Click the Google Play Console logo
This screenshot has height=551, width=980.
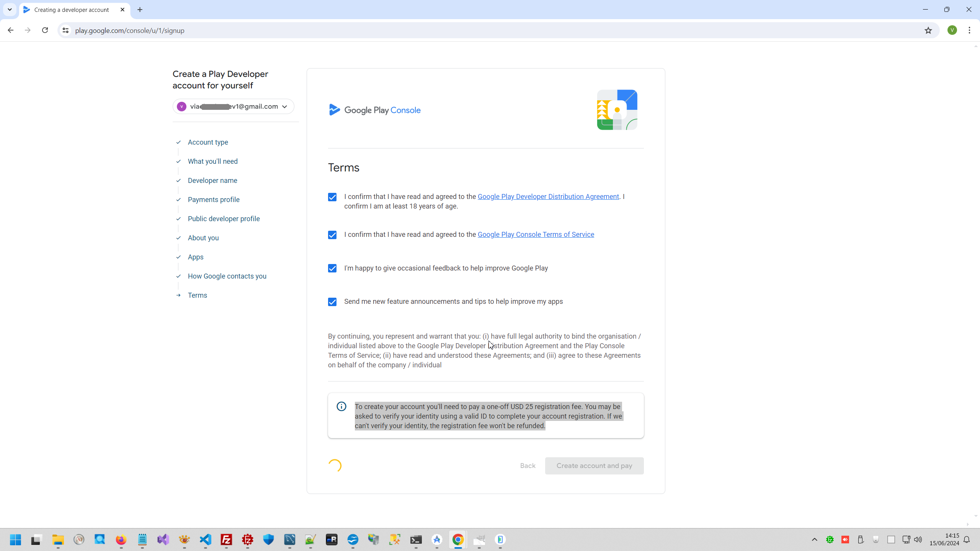(374, 110)
